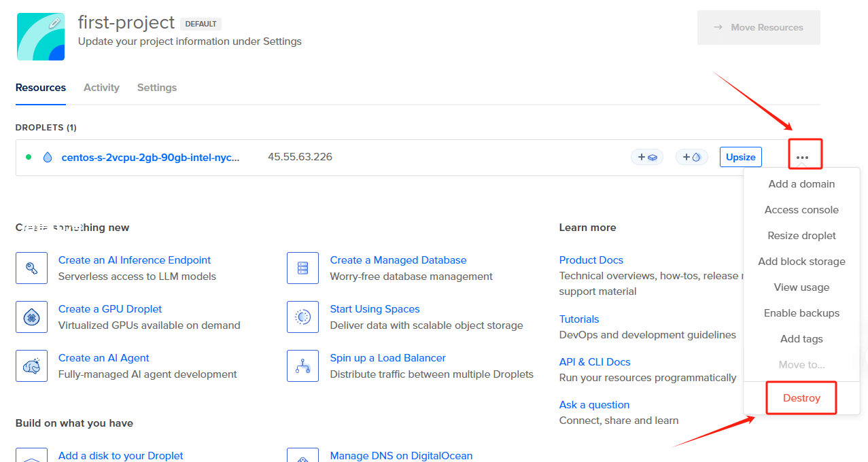
Task: Open Create an AI Inference Endpoint link
Action: coord(135,260)
